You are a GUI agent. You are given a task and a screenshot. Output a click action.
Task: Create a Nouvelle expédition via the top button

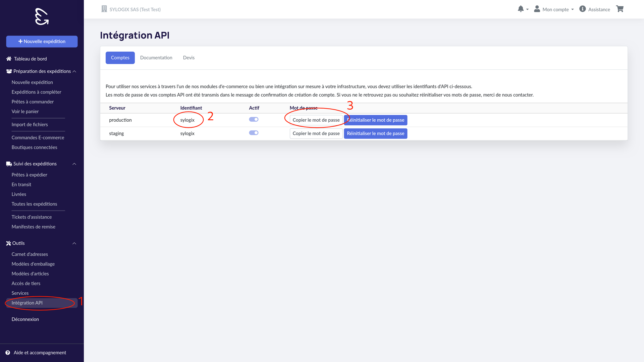[42, 42]
